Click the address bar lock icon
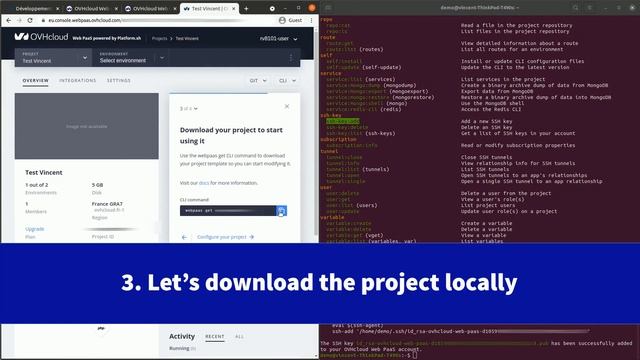Image resolution: width=640 pixels, height=360 pixels. (x=43, y=20)
